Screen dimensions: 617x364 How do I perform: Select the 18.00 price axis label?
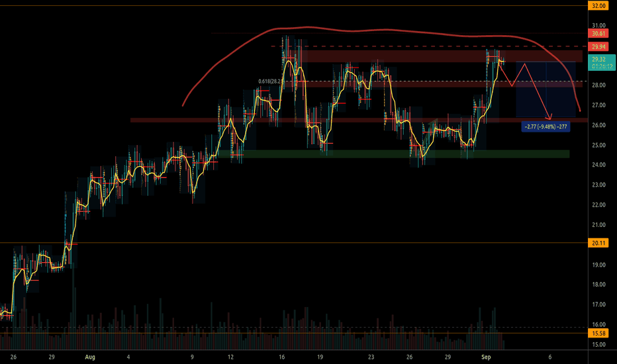point(598,285)
